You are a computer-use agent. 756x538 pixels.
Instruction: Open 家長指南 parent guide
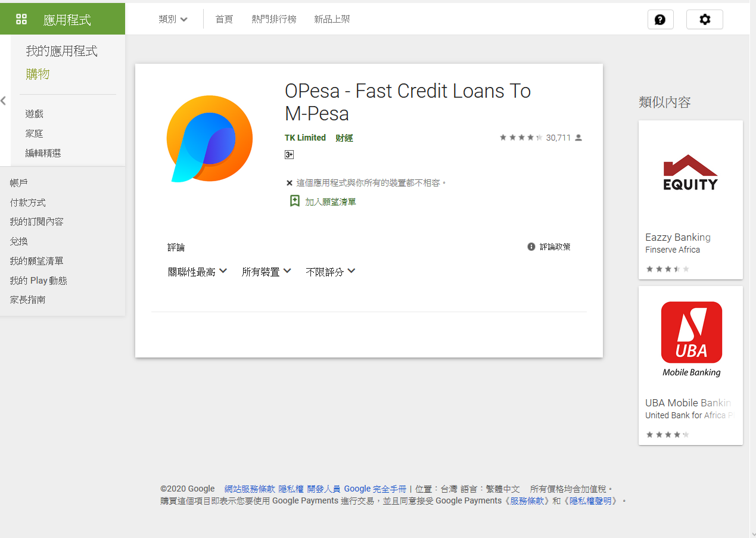[x=28, y=300]
